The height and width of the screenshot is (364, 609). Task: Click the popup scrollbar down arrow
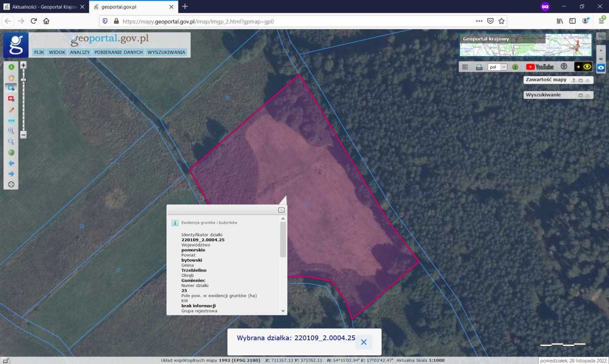click(x=283, y=311)
